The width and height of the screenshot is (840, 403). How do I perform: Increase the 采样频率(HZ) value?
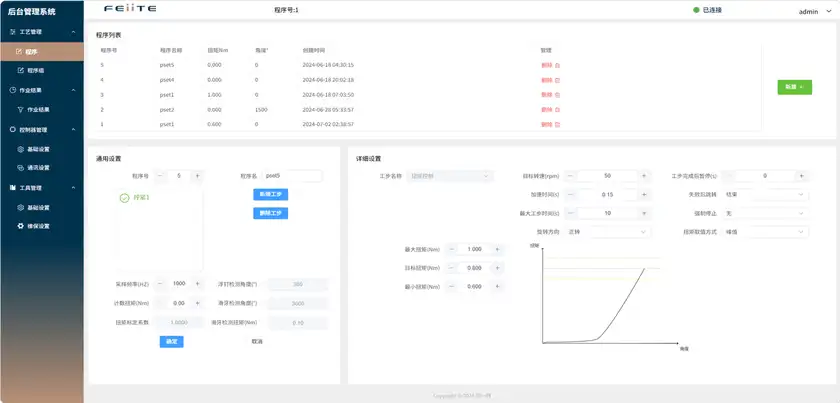pyautogui.click(x=197, y=283)
